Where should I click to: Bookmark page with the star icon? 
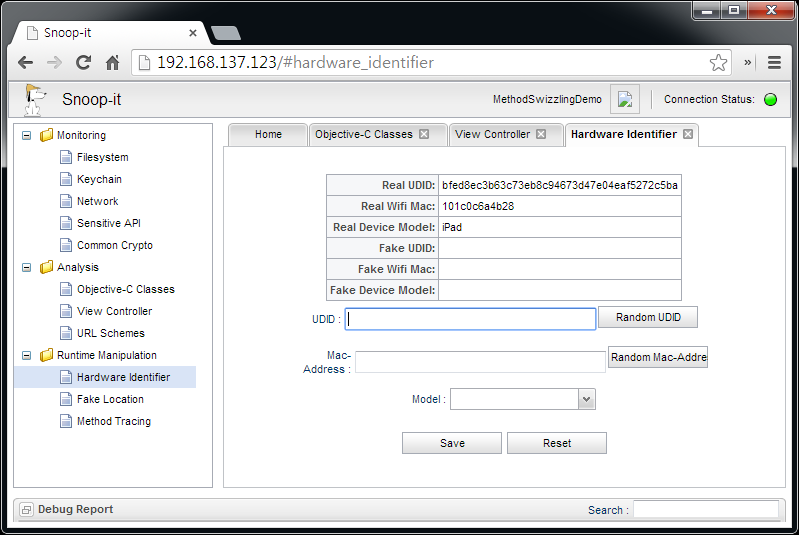point(718,62)
